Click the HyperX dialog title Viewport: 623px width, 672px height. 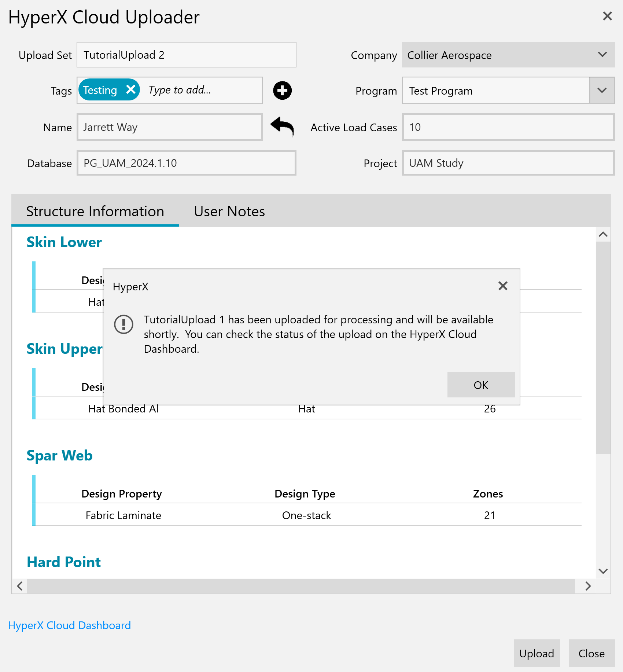pyautogui.click(x=130, y=286)
